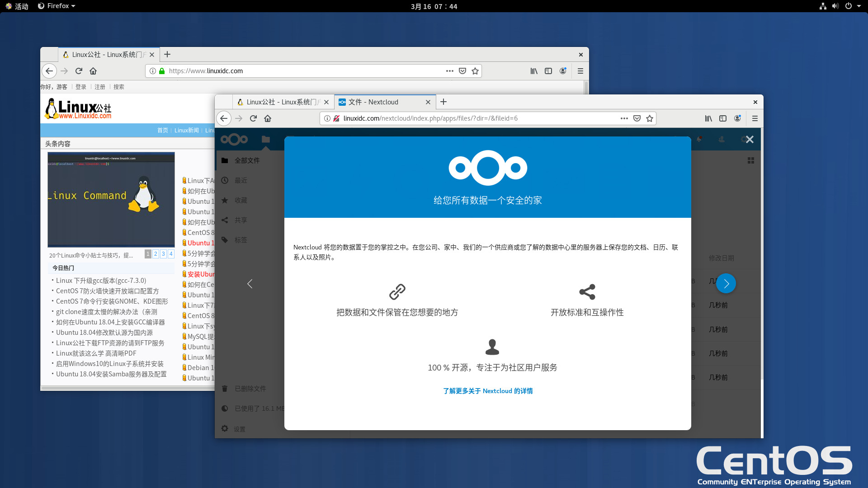Screen dimensions: 868x488
Task: Switch to the Linux公社 browser tab
Action: pyautogui.click(x=278, y=102)
